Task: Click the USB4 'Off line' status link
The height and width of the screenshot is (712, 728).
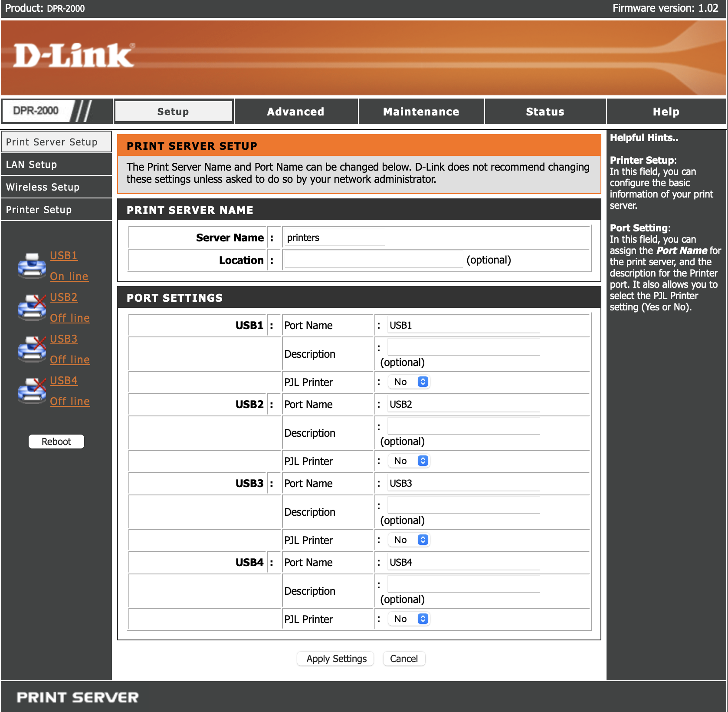Action: (x=70, y=402)
